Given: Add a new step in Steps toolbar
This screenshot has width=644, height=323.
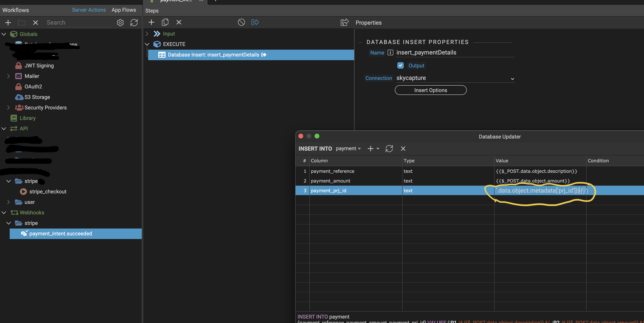Looking at the screenshot, I should coord(151,22).
